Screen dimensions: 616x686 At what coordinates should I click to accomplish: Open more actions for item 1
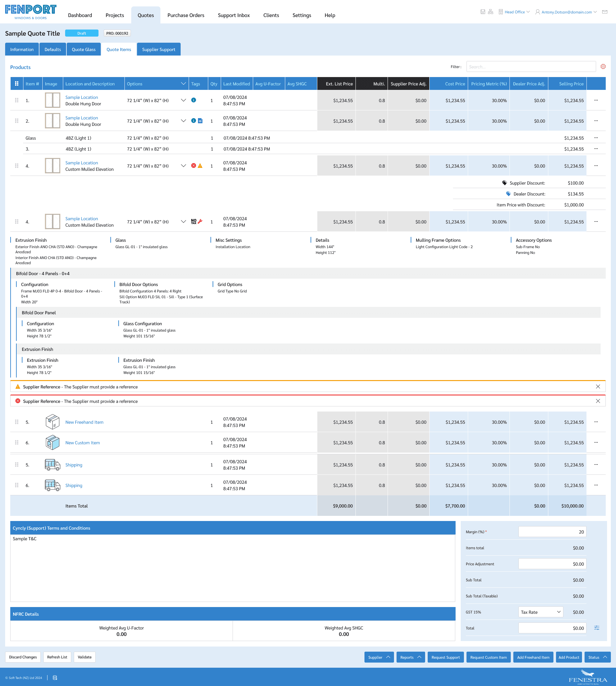click(596, 100)
